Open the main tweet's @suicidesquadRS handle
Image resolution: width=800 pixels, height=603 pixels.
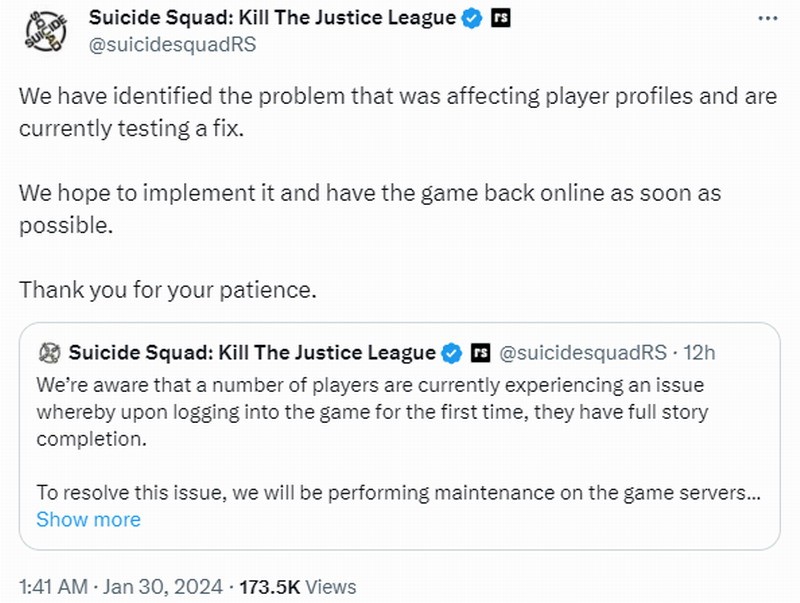tap(172, 44)
